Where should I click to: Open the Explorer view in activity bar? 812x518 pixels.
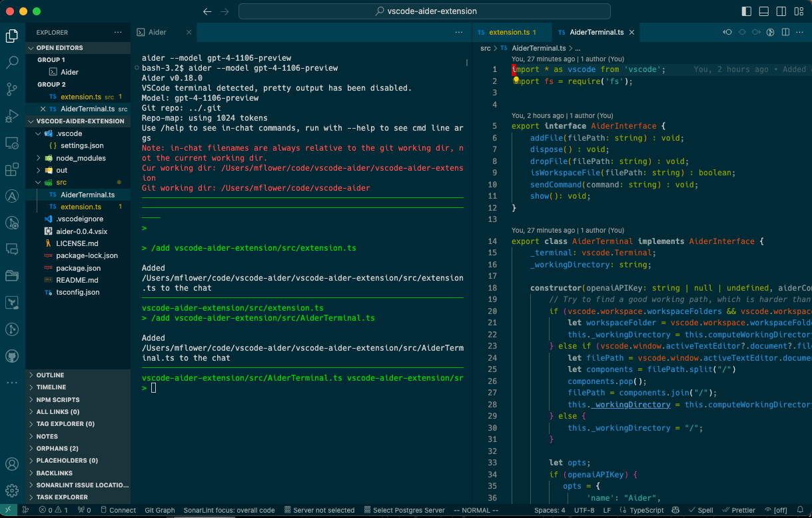click(x=12, y=36)
